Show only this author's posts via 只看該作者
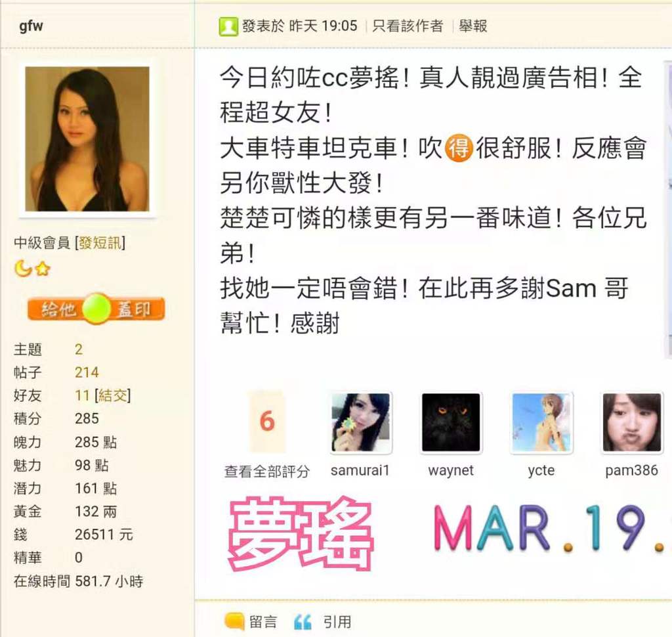The width and height of the screenshot is (672, 637). point(407,26)
